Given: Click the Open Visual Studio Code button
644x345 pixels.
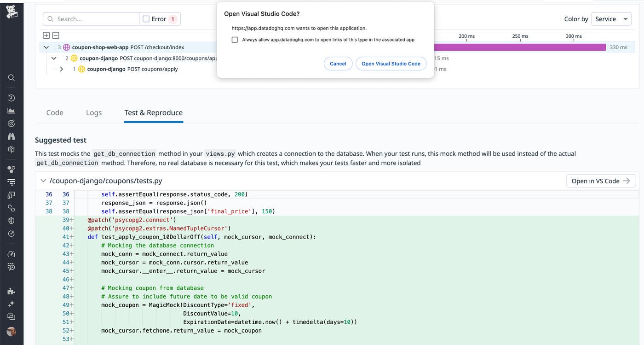Looking at the screenshot, I should tap(391, 64).
